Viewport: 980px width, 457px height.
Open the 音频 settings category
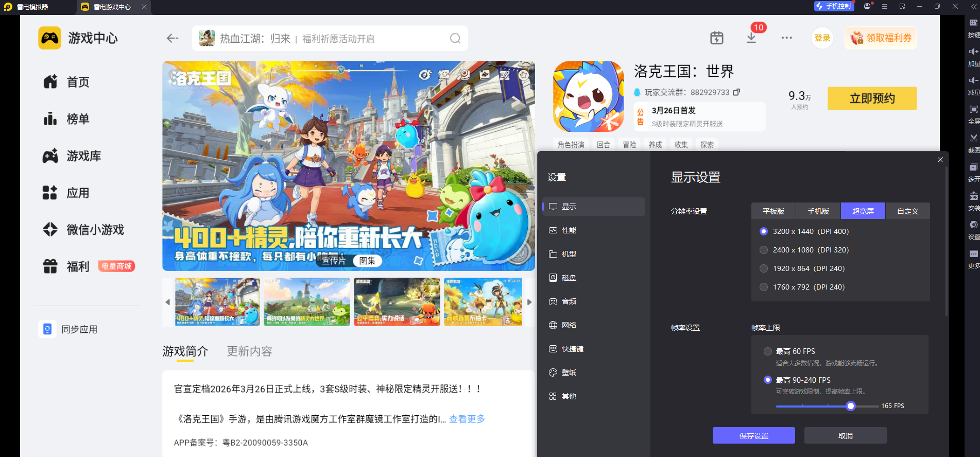pyautogui.click(x=594, y=301)
